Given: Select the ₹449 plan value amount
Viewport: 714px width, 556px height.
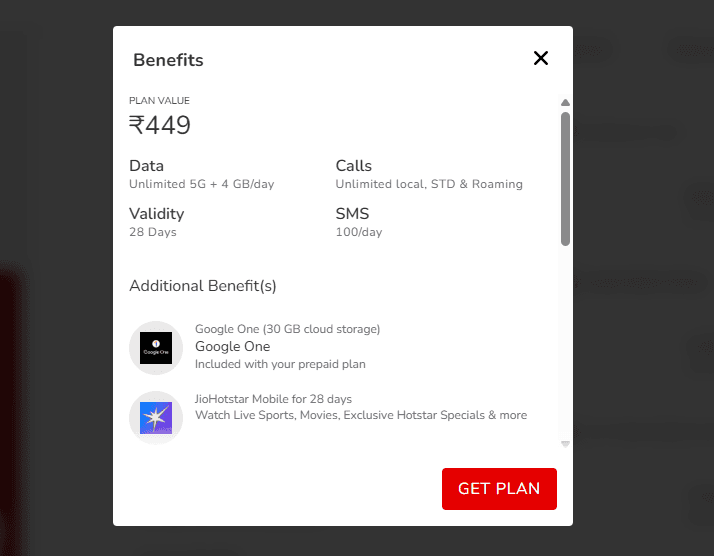Looking at the screenshot, I should point(160,125).
